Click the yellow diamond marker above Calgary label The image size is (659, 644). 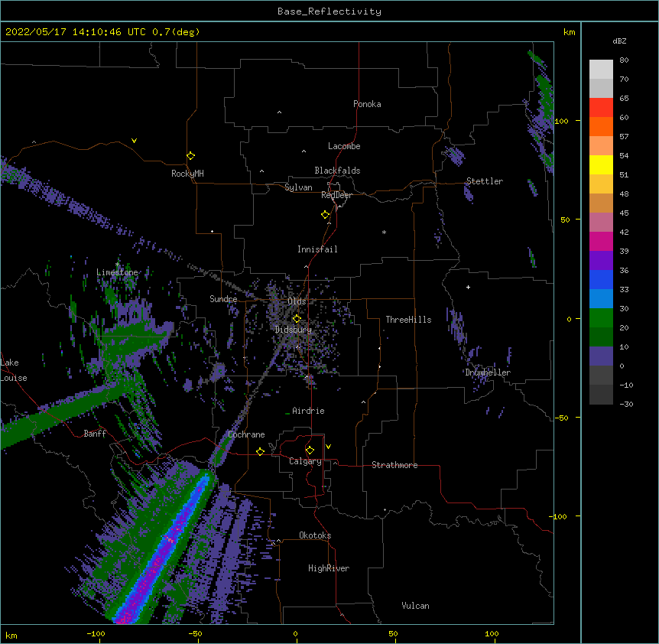click(x=310, y=450)
